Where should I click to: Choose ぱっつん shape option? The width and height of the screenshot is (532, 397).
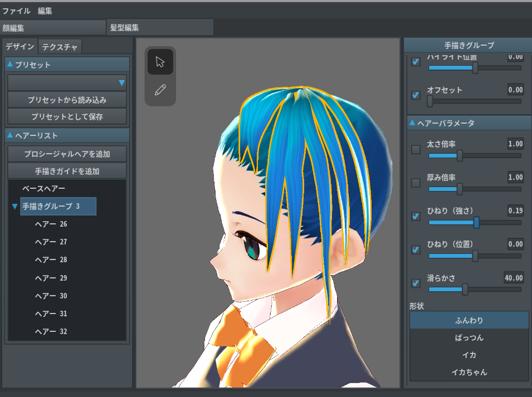469,337
